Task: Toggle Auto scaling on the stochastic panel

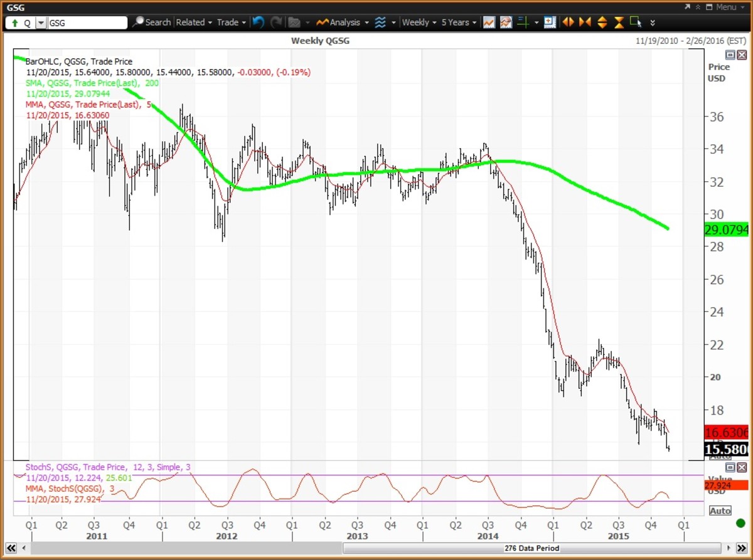Action: (720, 510)
